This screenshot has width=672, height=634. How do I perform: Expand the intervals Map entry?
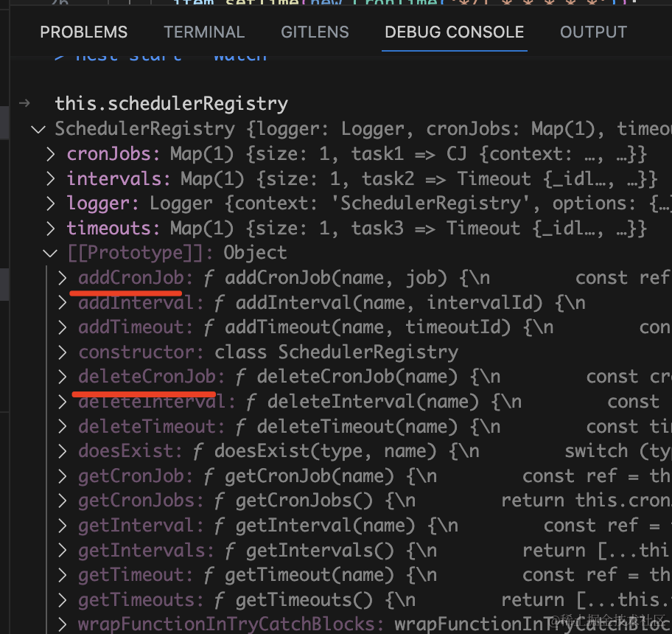tap(50, 180)
